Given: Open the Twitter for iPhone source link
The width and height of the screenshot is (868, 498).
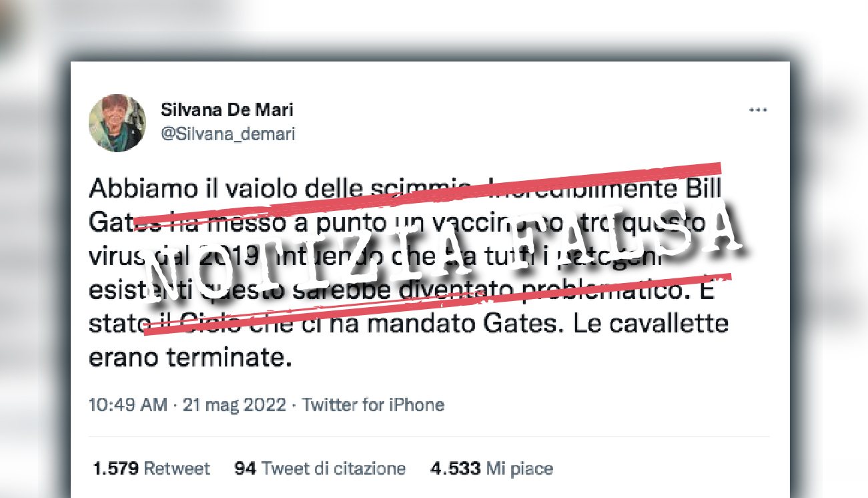Looking at the screenshot, I should pos(373,405).
